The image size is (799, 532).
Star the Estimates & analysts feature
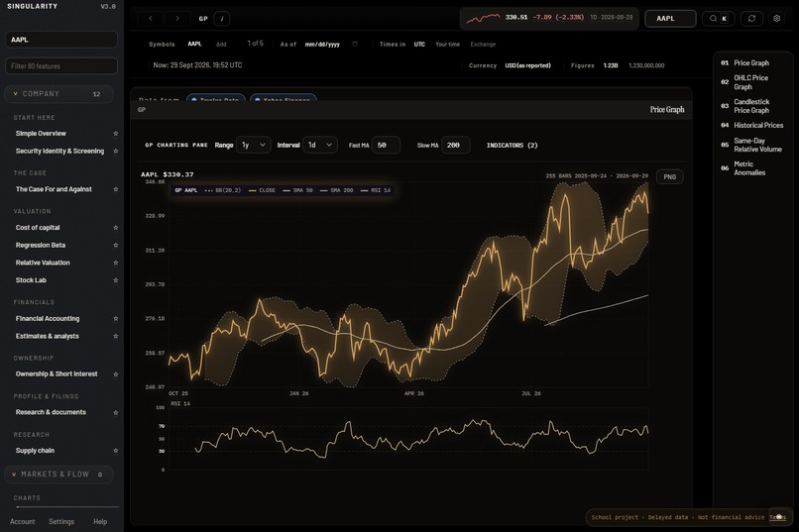(116, 336)
